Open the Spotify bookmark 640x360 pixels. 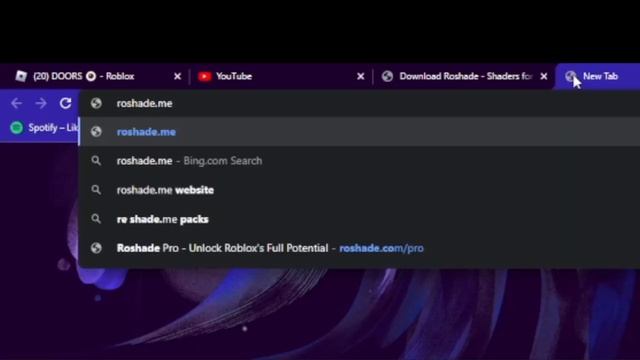pyautogui.click(x=44, y=128)
